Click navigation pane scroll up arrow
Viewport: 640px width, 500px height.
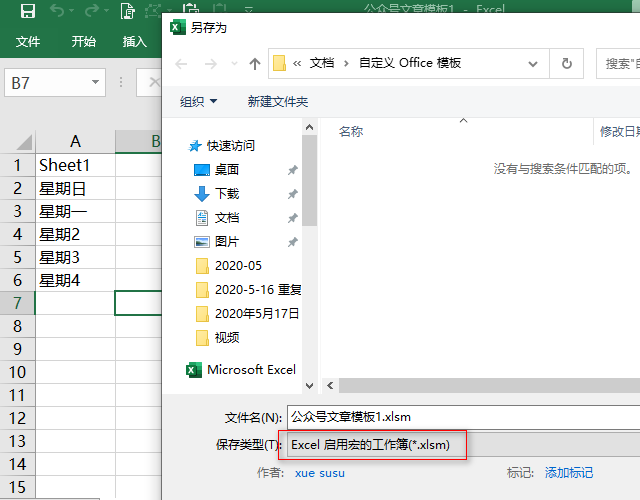309,127
